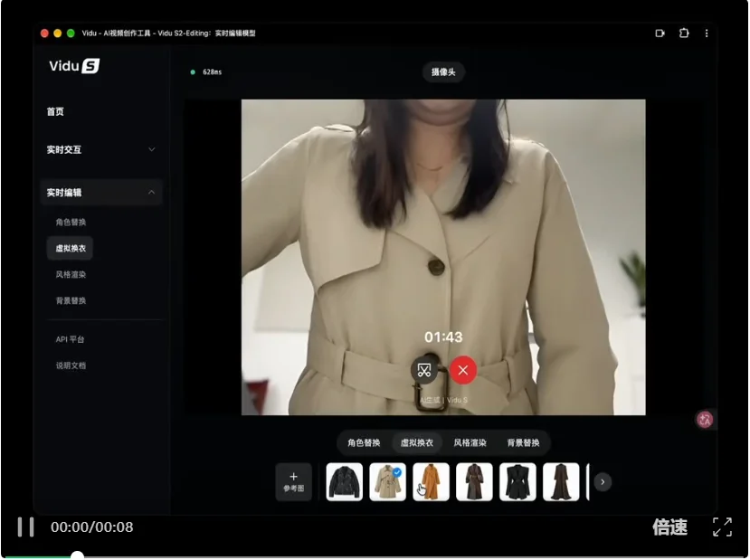Open the screen-cast icon in title bar

(660, 33)
